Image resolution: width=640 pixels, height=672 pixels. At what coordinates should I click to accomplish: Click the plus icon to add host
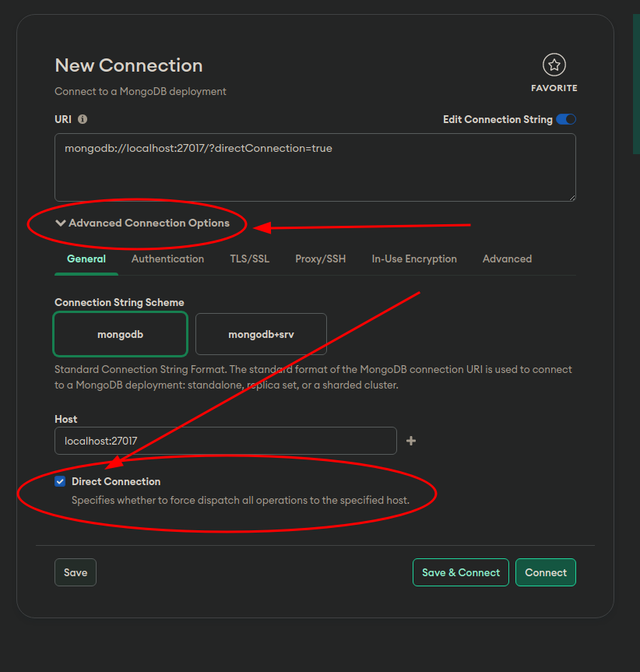[x=411, y=441]
